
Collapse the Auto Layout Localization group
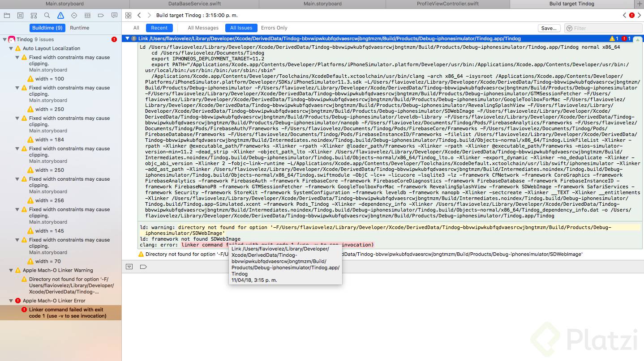coord(11,48)
